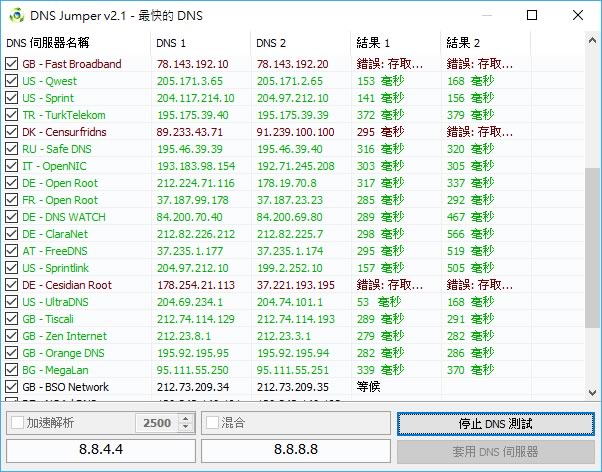Select the US - Sprintlink row name
Image resolution: width=602 pixels, height=472 pixels.
pos(56,268)
